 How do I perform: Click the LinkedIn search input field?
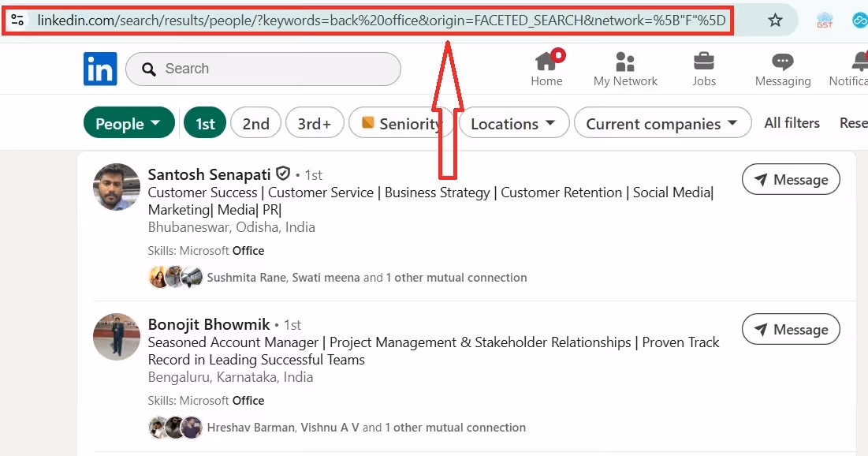pos(263,69)
